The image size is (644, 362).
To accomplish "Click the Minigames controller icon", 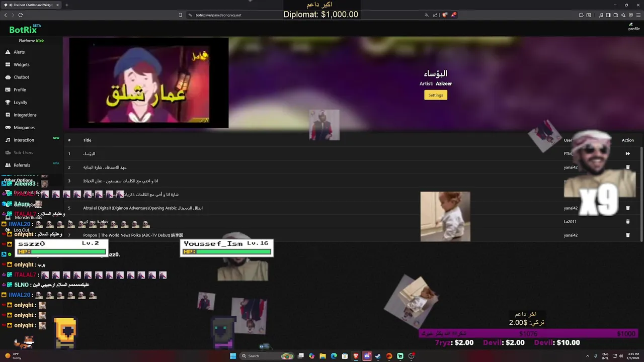I will 8,128.
